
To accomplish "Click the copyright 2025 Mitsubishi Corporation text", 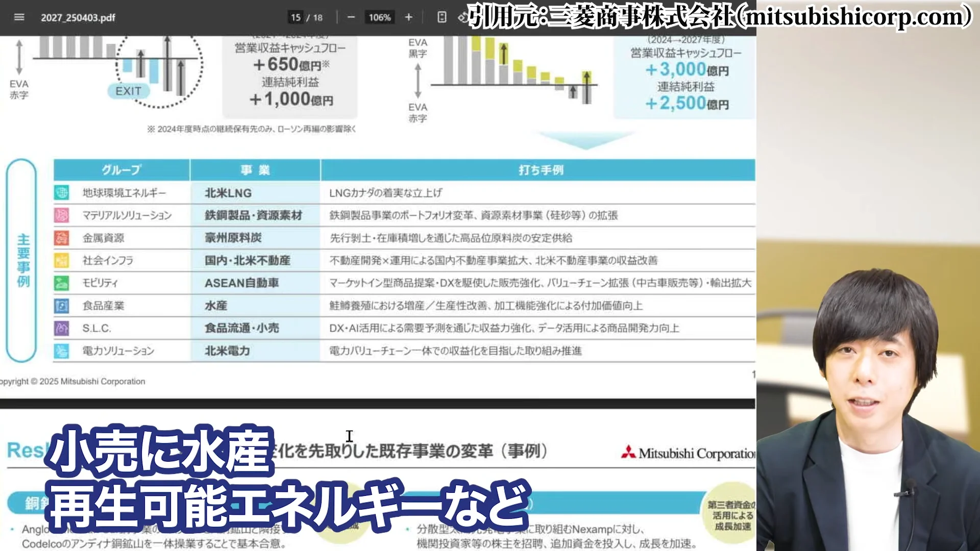I will click(72, 381).
